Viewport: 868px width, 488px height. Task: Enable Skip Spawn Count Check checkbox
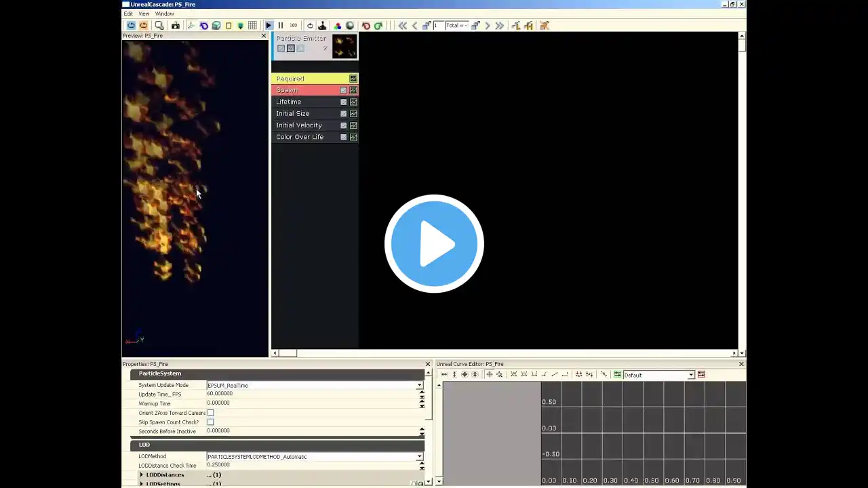coord(210,422)
